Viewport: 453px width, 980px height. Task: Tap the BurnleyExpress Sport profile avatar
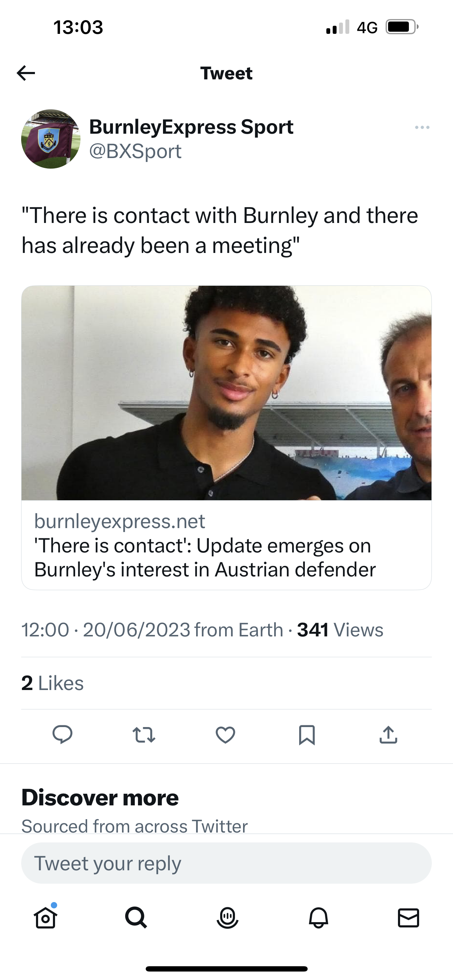pyautogui.click(x=50, y=139)
